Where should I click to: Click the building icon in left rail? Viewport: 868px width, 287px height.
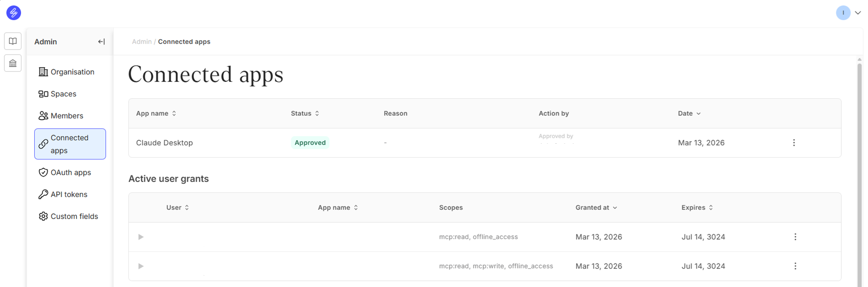(13, 64)
